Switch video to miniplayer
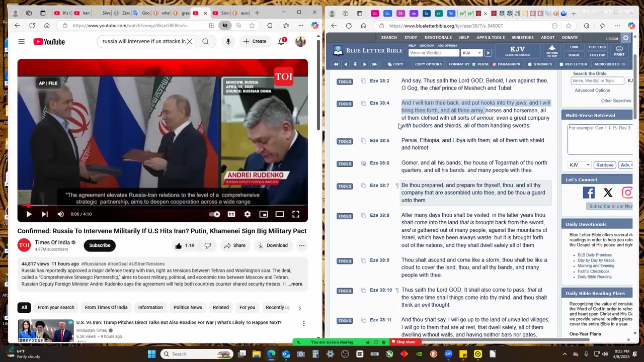 [x=264, y=214]
